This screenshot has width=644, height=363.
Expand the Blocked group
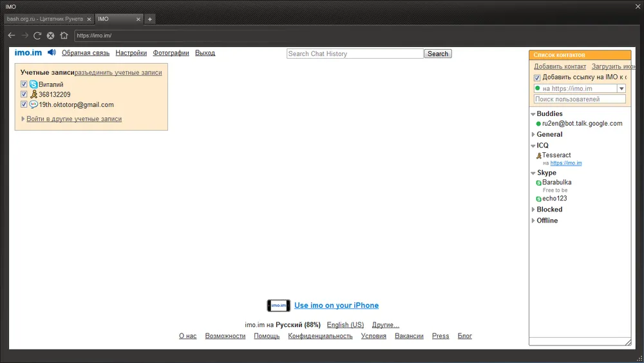pyautogui.click(x=533, y=210)
